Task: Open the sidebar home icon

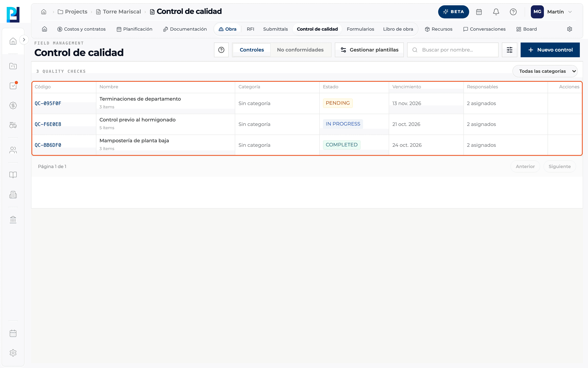Action: (13, 41)
